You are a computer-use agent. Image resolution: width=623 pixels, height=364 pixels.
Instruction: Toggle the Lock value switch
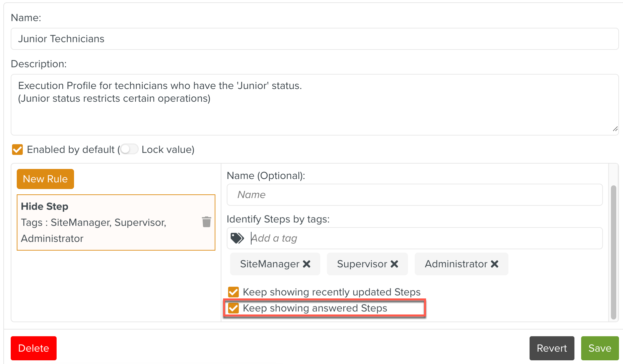click(x=129, y=149)
